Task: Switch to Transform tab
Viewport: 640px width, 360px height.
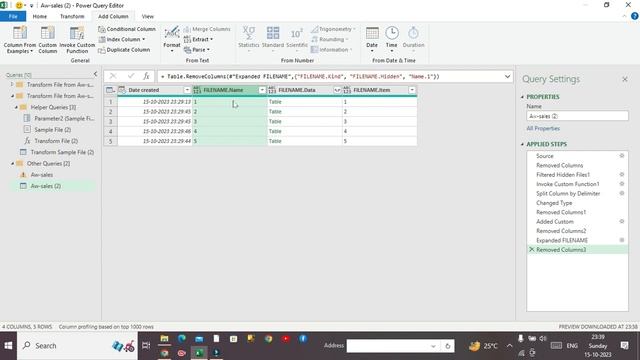Action: (72, 16)
